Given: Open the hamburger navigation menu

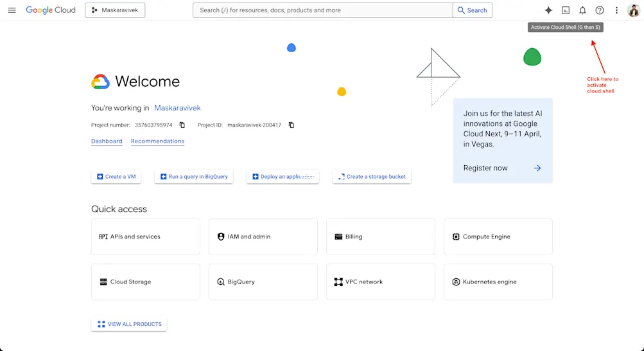Looking at the screenshot, I should click(x=12, y=10).
